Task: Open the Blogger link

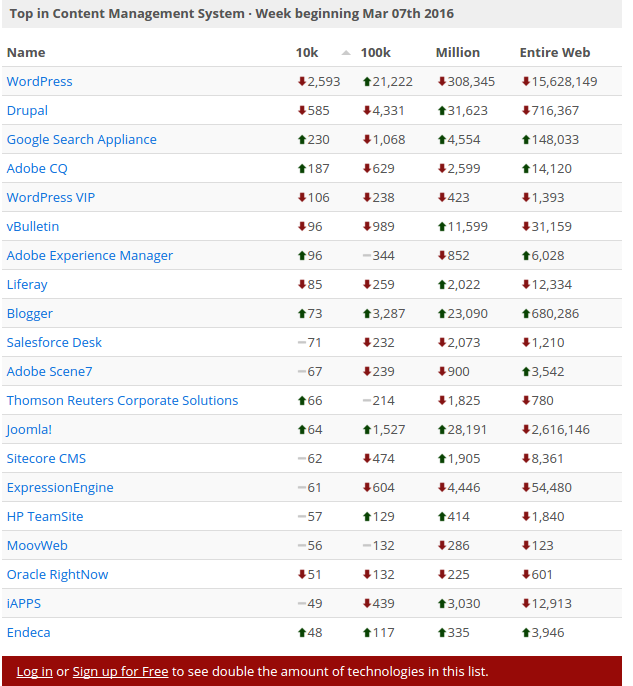Action: [x=30, y=313]
